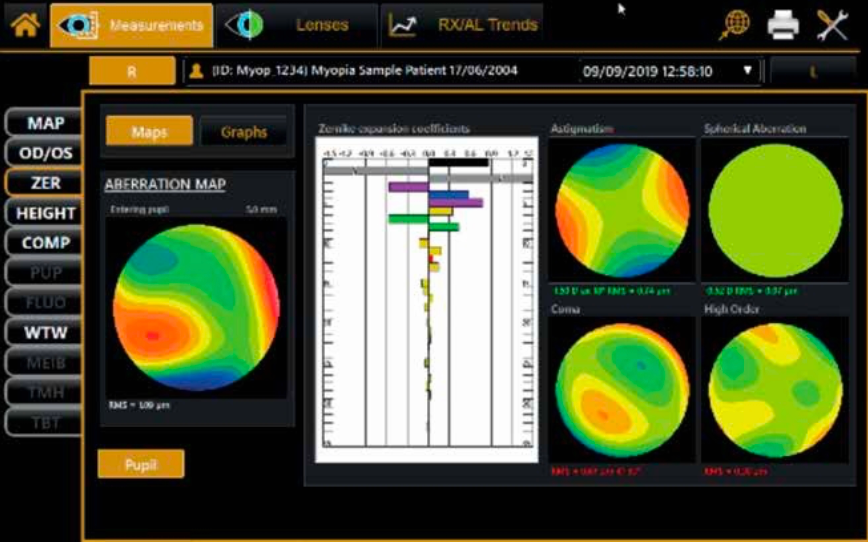
Task: Open settings with the tools icon
Action: [x=832, y=25]
